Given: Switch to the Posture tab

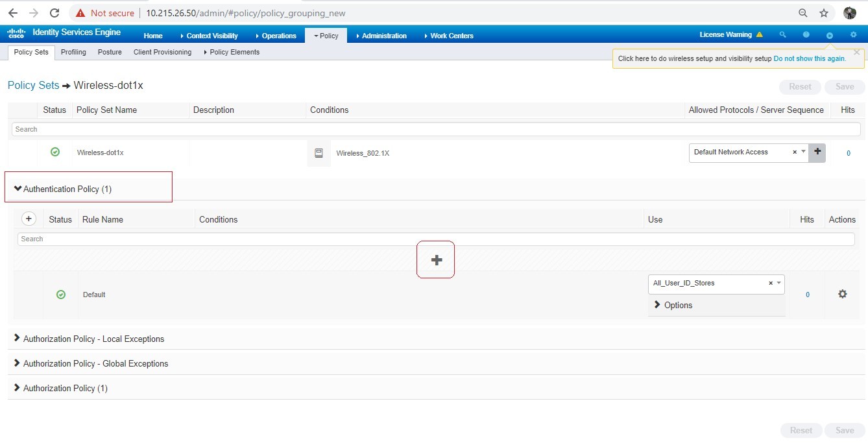Looking at the screenshot, I should coord(110,52).
